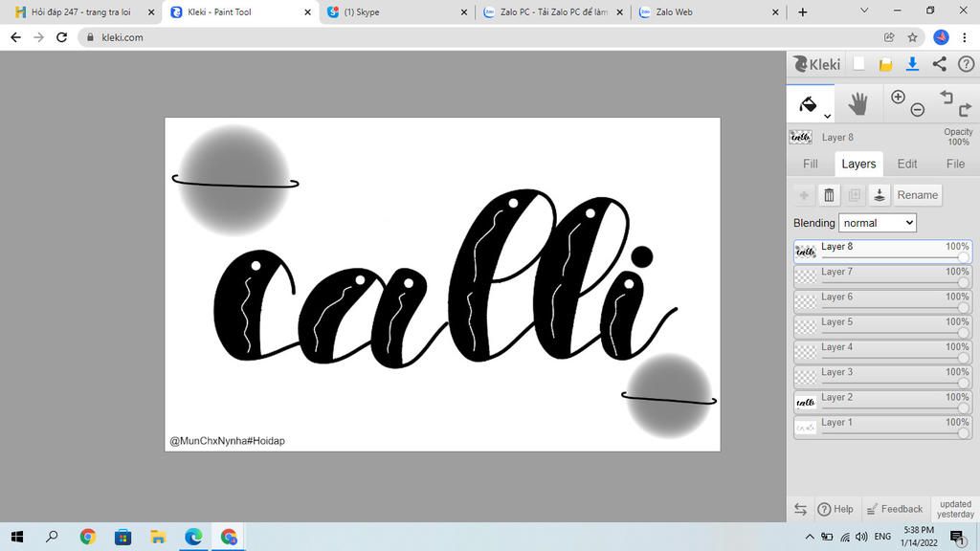Viewport: 980px width, 551px height.
Task: Switch to the Layers tab
Action: point(858,164)
